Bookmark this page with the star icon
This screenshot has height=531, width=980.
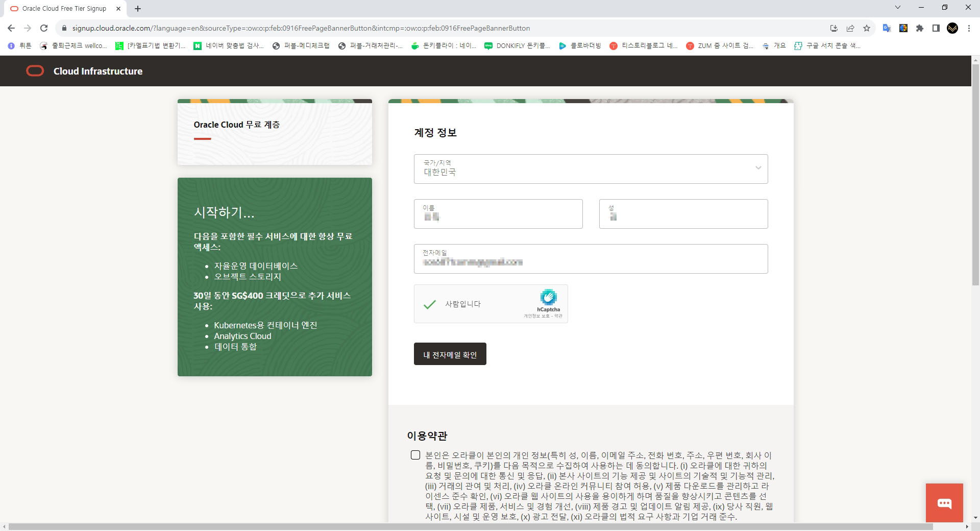click(867, 28)
